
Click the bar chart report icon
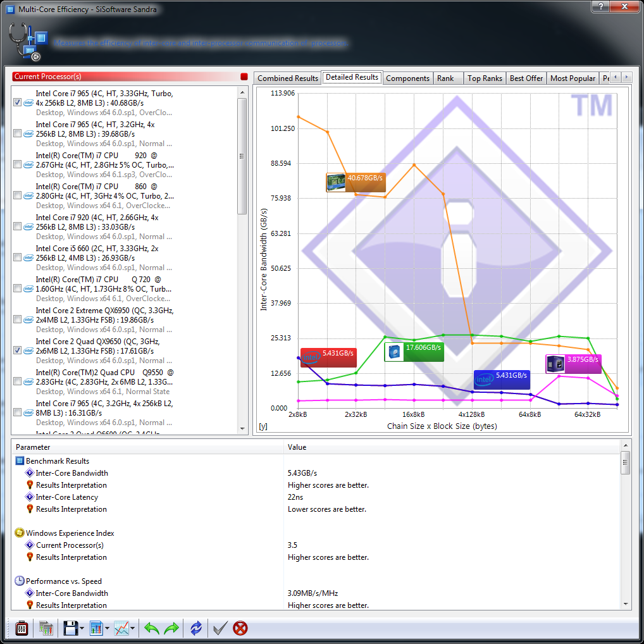click(x=96, y=628)
